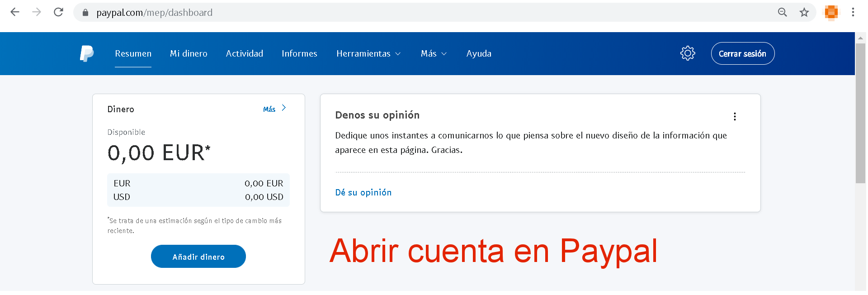This screenshot has width=868, height=295.
Task: Open the browser zoom magnifier icon
Action: coord(783,12)
